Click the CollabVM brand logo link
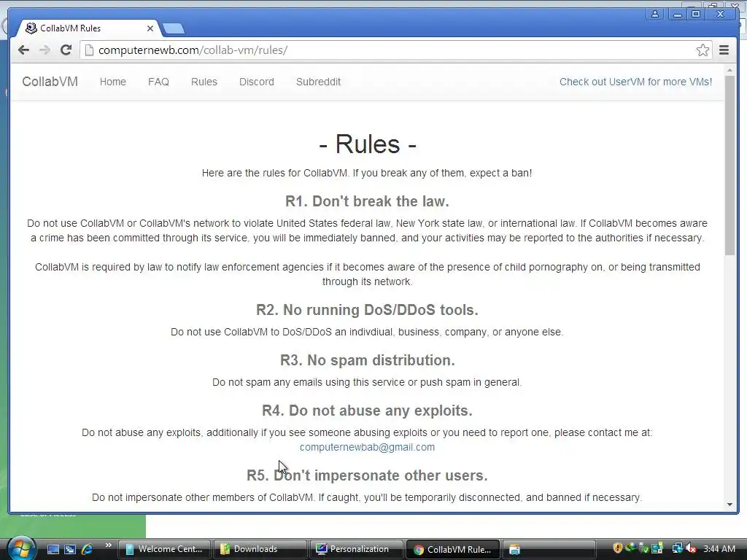The height and width of the screenshot is (560, 747). point(50,82)
